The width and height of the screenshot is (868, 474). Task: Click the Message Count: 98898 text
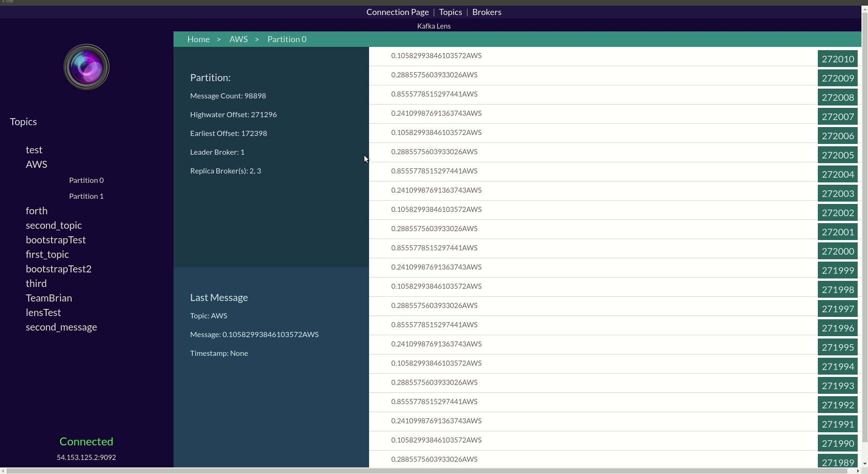tap(228, 96)
